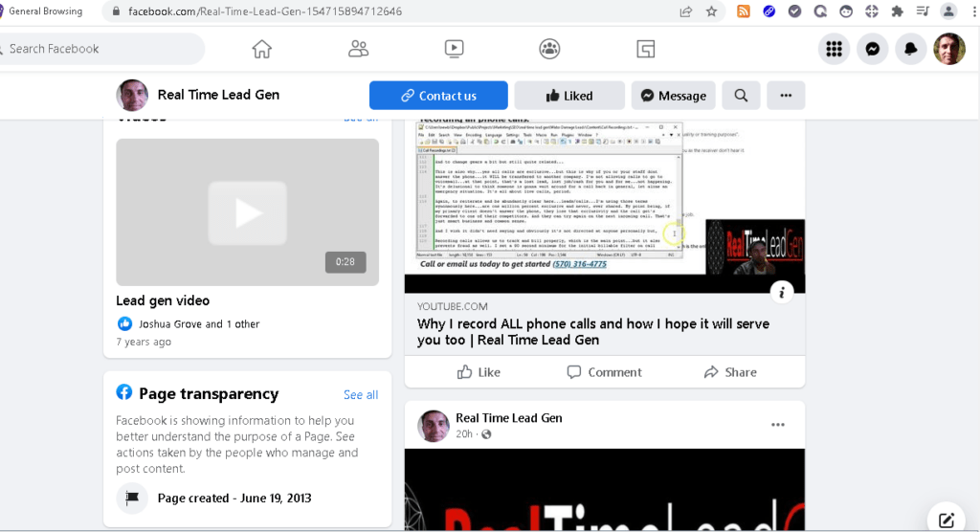Click the General Browsing tab label
This screenshot has width=980, height=532.
(x=46, y=11)
